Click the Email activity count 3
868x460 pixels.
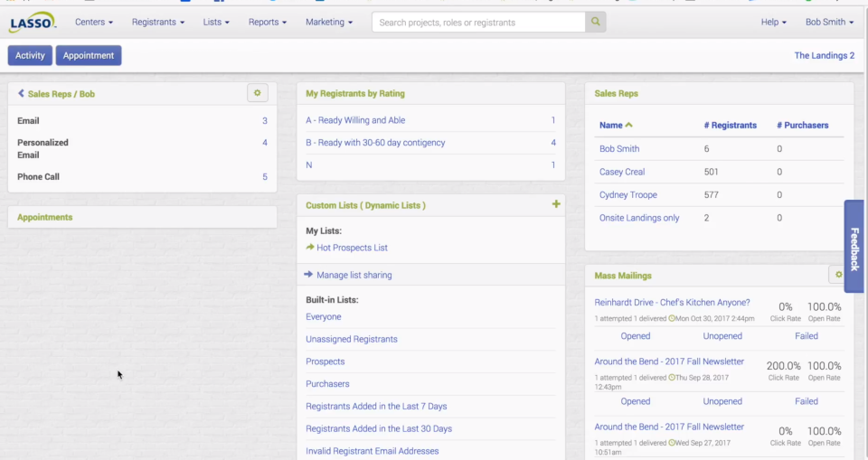[x=265, y=121]
